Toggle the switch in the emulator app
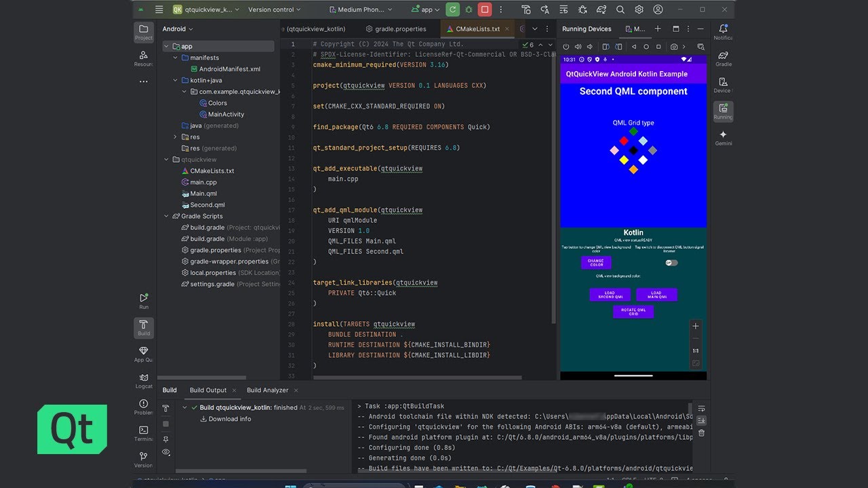Viewport: 868px width, 488px height. [671, 262]
